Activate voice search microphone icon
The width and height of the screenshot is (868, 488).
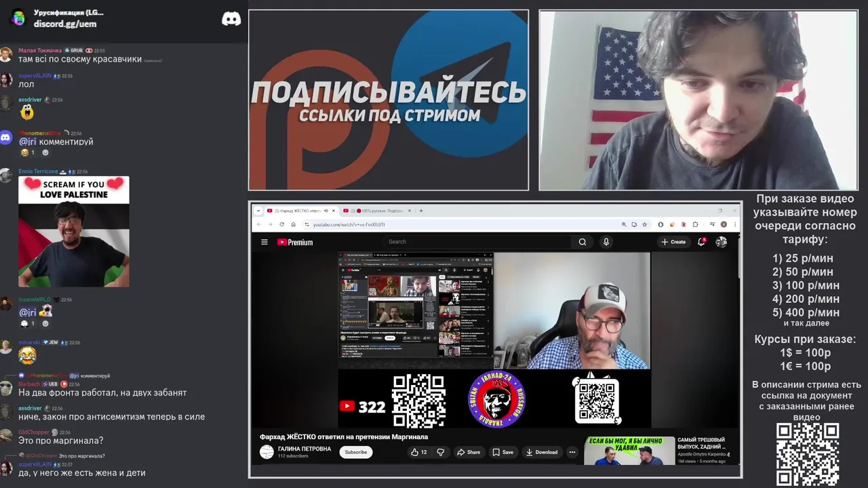(606, 242)
